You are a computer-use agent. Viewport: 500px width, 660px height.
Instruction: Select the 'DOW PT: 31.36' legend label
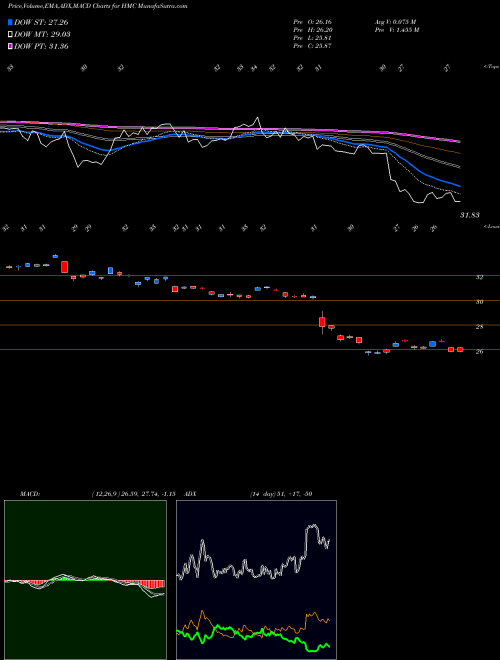[x=41, y=46]
